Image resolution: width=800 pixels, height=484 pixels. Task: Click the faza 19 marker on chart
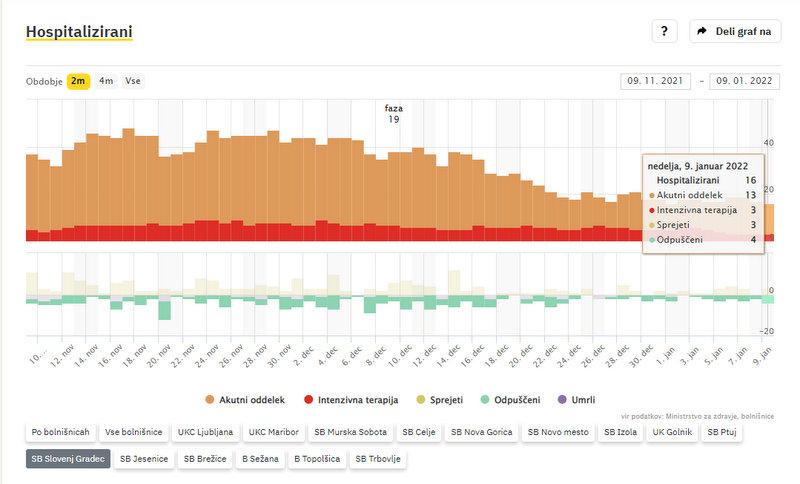tap(394, 113)
